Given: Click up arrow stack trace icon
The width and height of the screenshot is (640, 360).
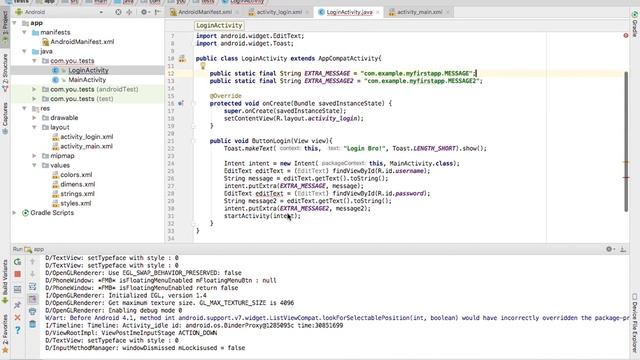Looking at the screenshot, I should coord(33,261).
